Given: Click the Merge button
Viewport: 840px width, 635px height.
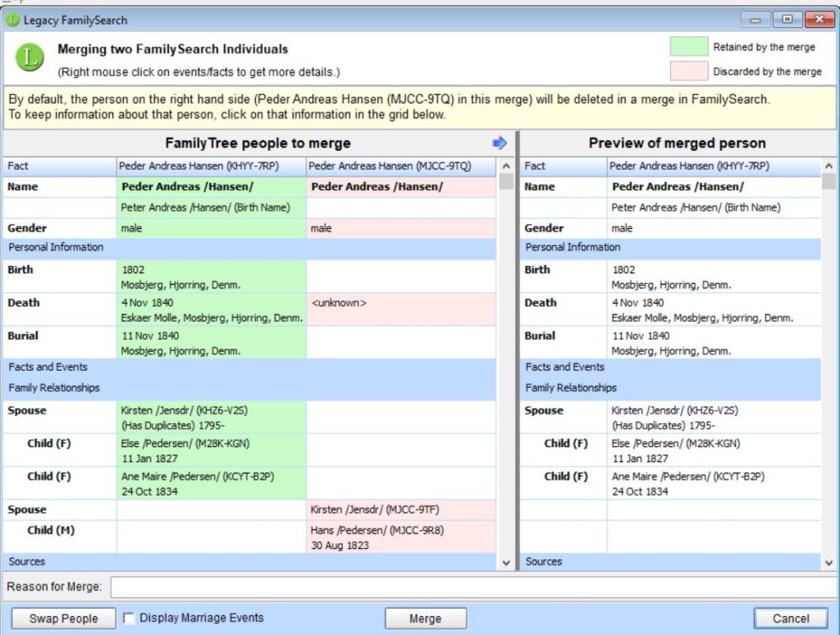Looking at the screenshot, I should [x=426, y=619].
